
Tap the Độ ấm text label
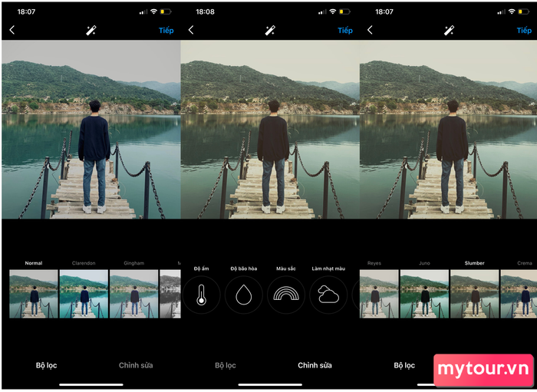tap(201, 268)
